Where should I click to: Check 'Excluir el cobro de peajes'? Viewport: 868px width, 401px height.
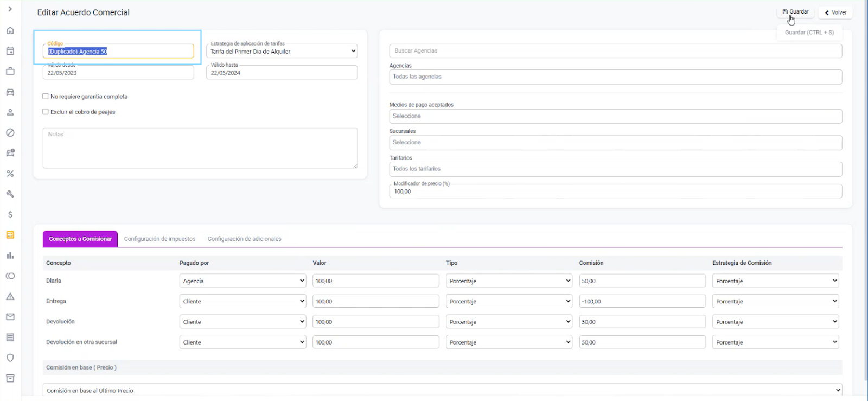[x=46, y=112]
